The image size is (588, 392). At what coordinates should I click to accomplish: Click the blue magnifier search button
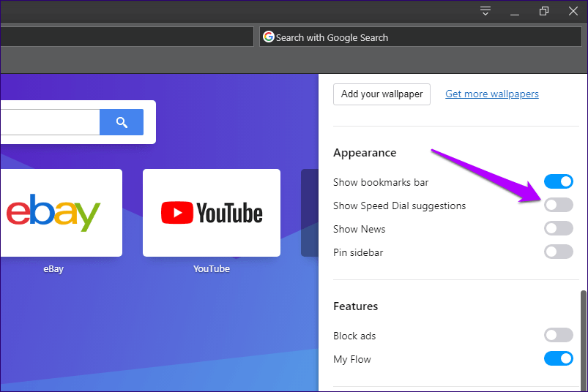pyautogui.click(x=122, y=122)
